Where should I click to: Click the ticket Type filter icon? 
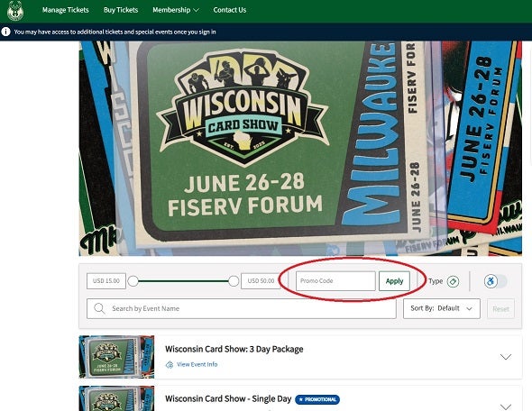tap(453, 281)
